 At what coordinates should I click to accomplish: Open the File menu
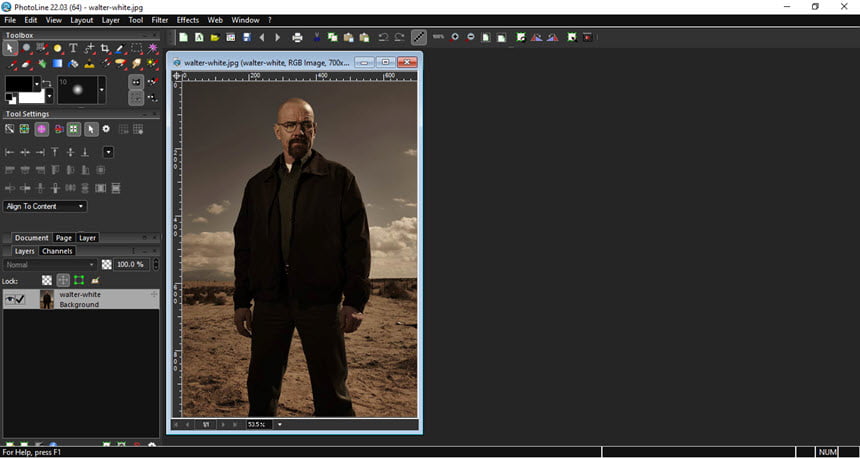(x=10, y=20)
